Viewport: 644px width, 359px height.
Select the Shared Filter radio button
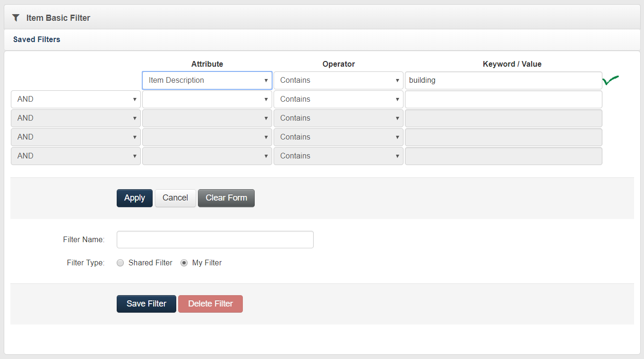point(120,263)
